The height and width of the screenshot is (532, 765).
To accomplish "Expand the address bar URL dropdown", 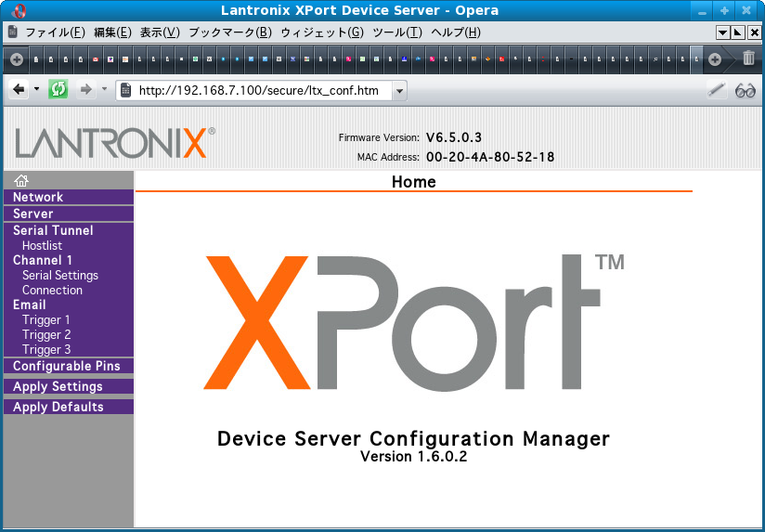I will tap(399, 90).
